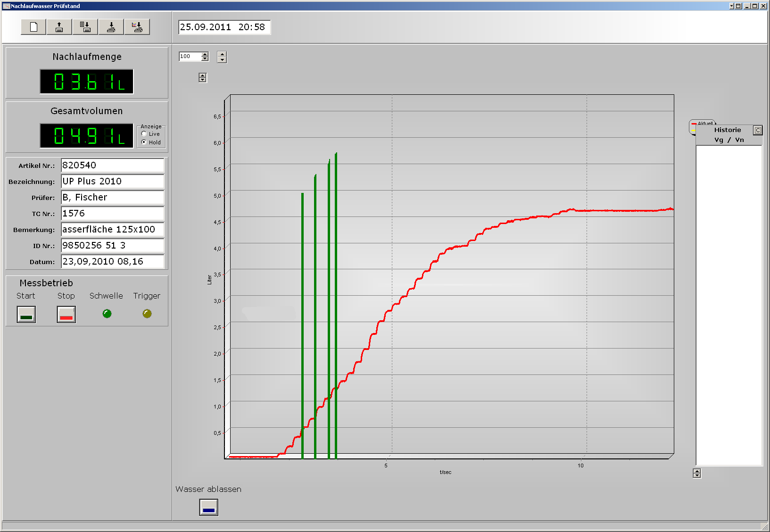770x532 pixels.
Task: Click the Gesamtvolumen LCD display reading 04.91 L
Action: (87, 136)
